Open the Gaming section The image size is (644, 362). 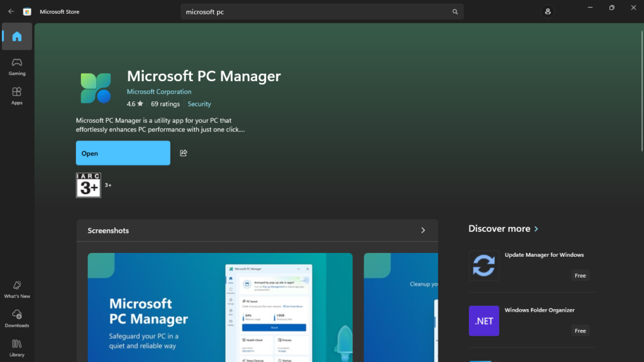[x=17, y=67]
